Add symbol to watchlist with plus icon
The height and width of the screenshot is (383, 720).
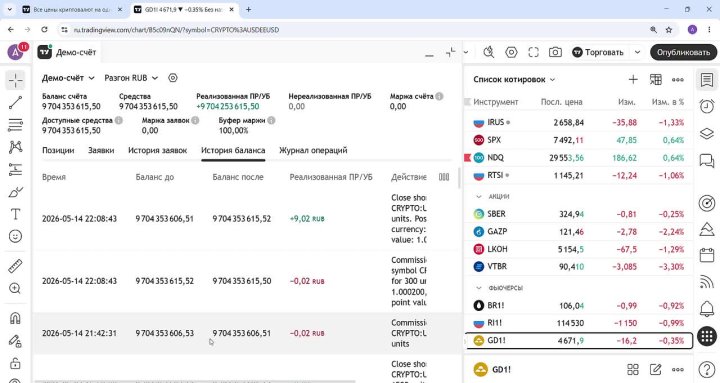coord(633,79)
